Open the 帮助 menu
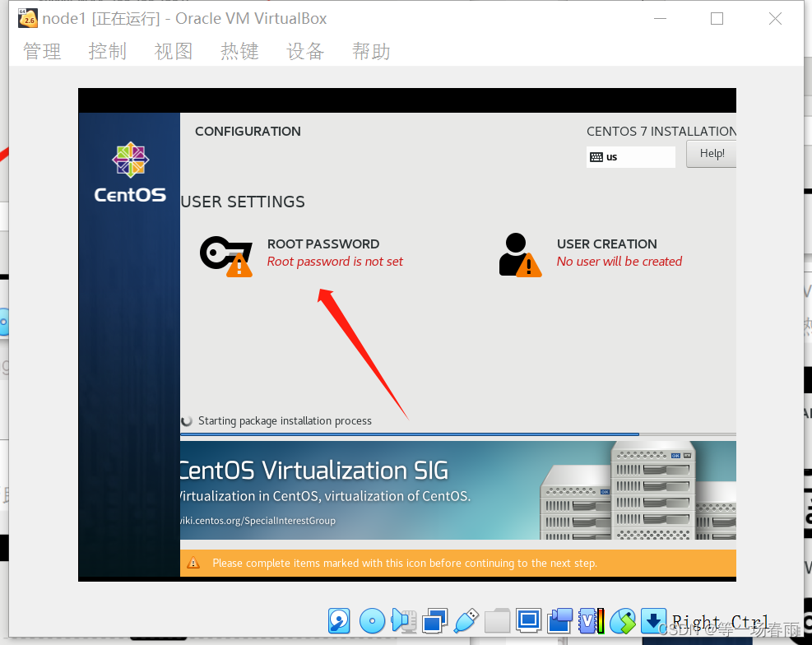812x645 pixels. coord(371,51)
